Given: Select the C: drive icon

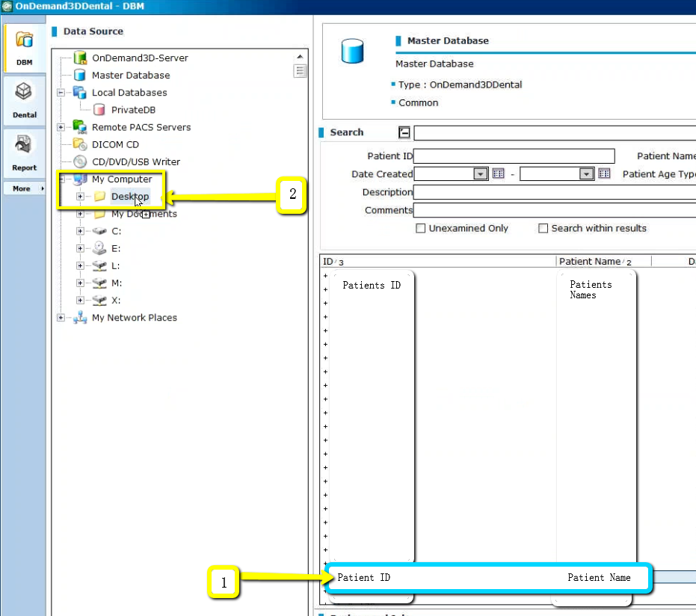Looking at the screenshot, I should pyautogui.click(x=99, y=231).
